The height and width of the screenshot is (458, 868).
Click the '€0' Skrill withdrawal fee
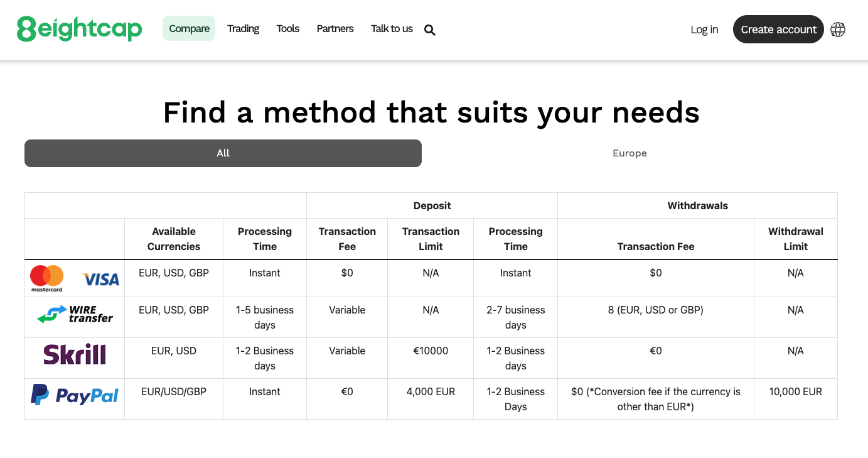click(x=656, y=351)
